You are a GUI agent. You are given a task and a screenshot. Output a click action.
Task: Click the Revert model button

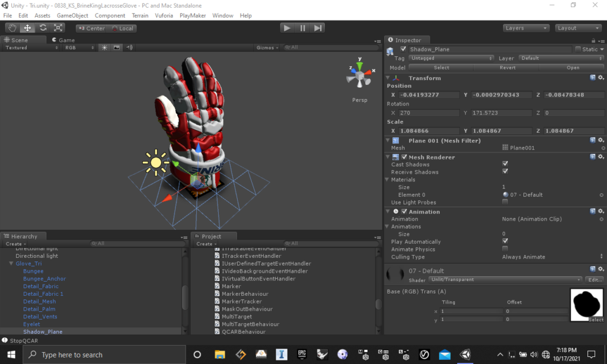click(x=507, y=68)
